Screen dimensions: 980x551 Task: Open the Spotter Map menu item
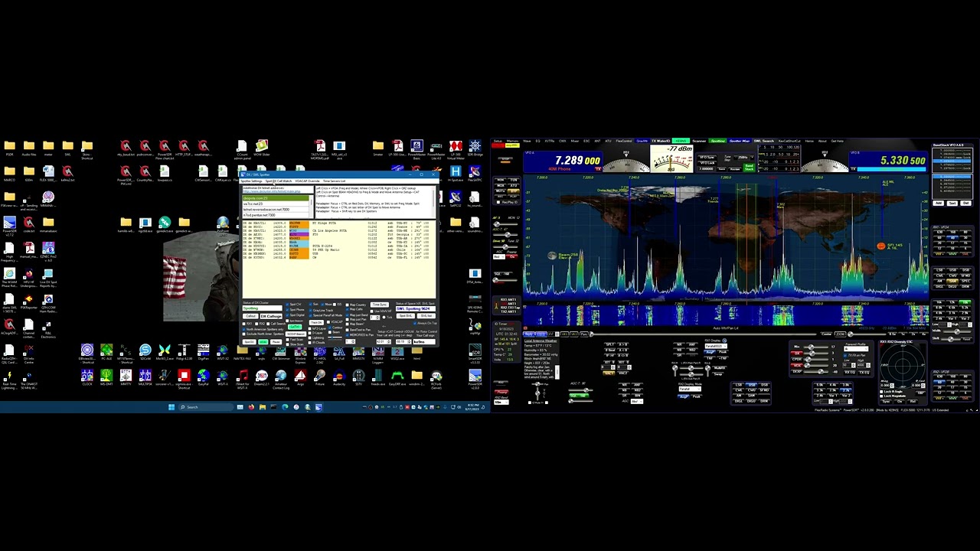740,141
